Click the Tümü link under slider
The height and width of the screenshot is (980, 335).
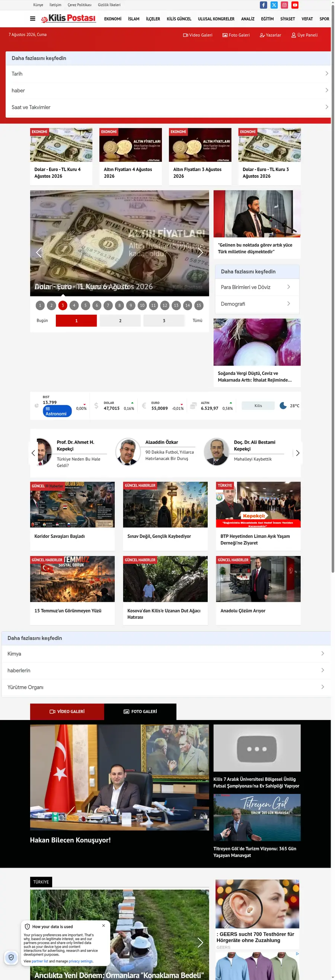pyautogui.click(x=197, y=320)
